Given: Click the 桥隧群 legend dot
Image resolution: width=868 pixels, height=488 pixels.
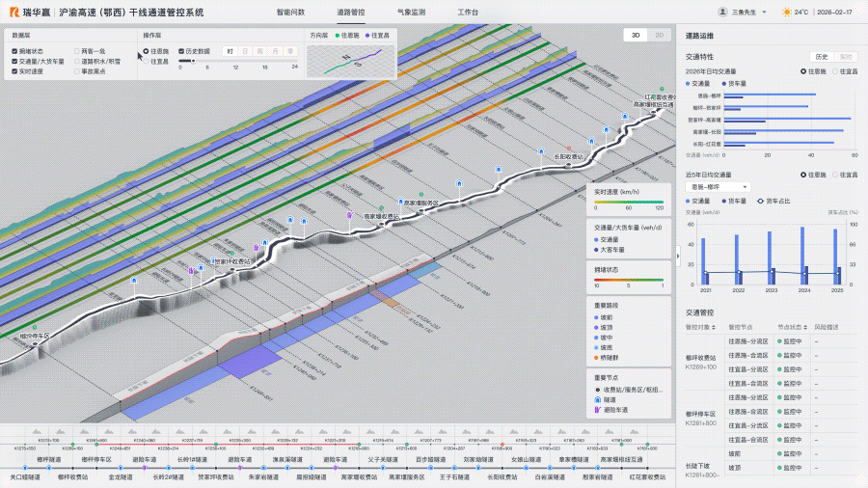Looking at the screenshot, I should click(x=596, y=358).
